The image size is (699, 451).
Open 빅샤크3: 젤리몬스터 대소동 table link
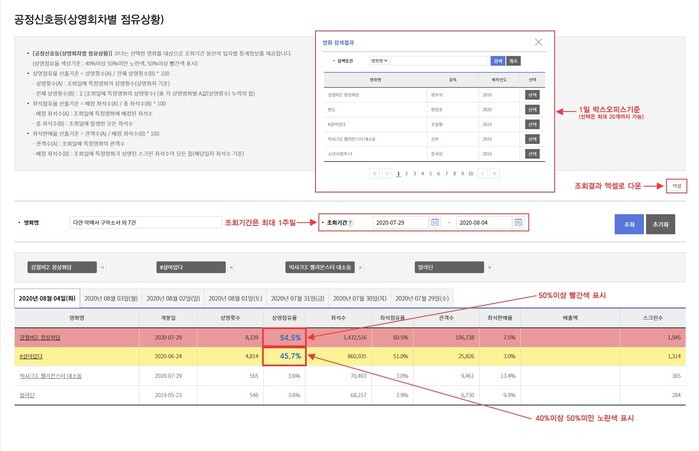coord(50,376)
